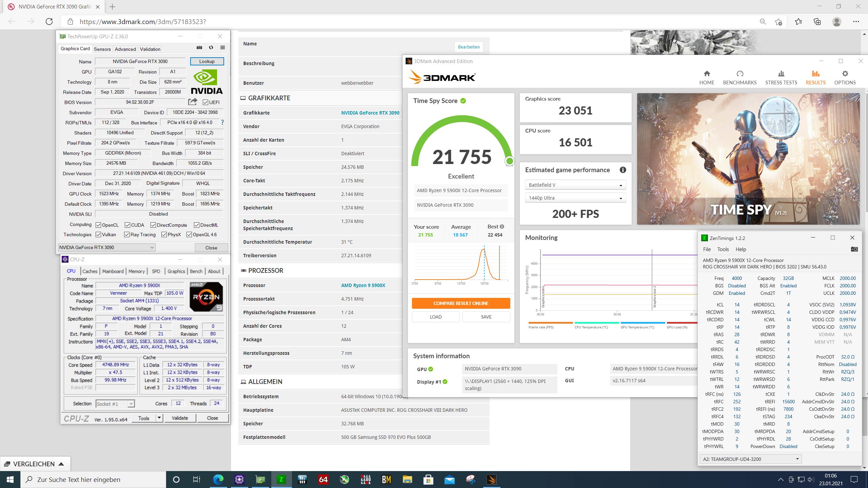Toggle the UEFI checkbox in GPU-Z

click(x=205, y=102)
